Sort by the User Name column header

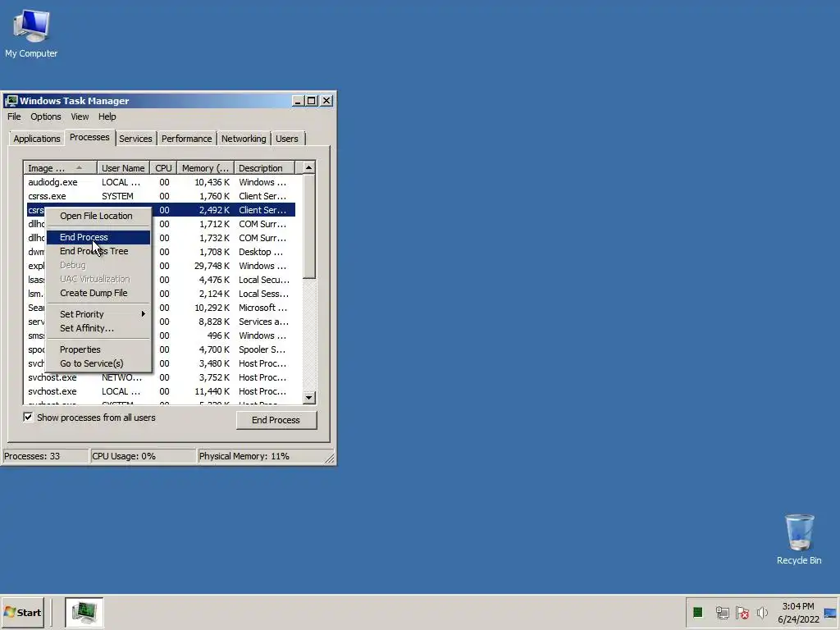[x=123, y=167]
